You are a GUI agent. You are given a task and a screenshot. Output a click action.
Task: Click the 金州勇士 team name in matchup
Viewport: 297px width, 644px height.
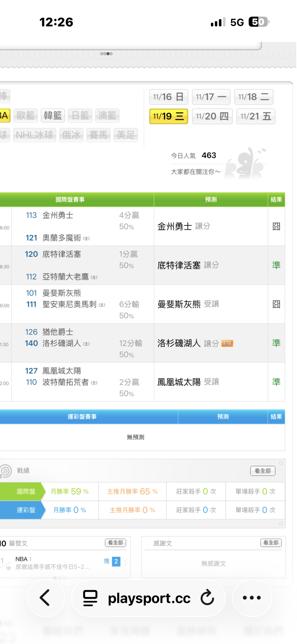(x=58, y=215)
